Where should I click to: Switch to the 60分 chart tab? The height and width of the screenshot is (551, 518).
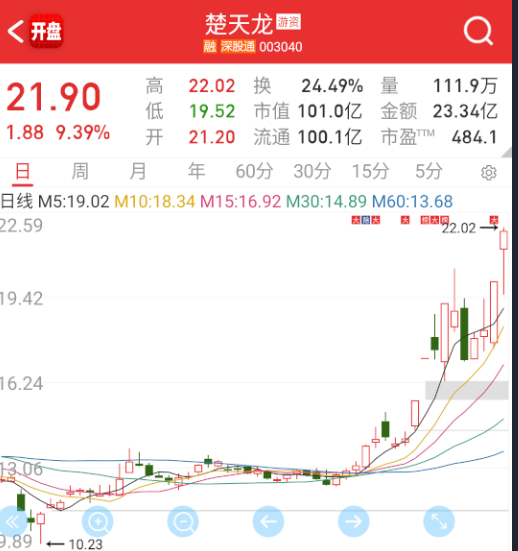[254, 171]
